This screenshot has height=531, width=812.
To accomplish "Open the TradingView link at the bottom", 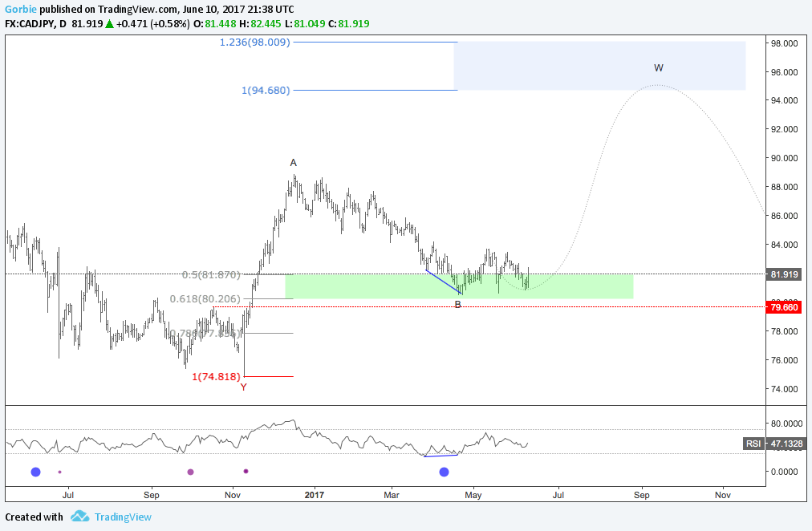I will [123, 517].
